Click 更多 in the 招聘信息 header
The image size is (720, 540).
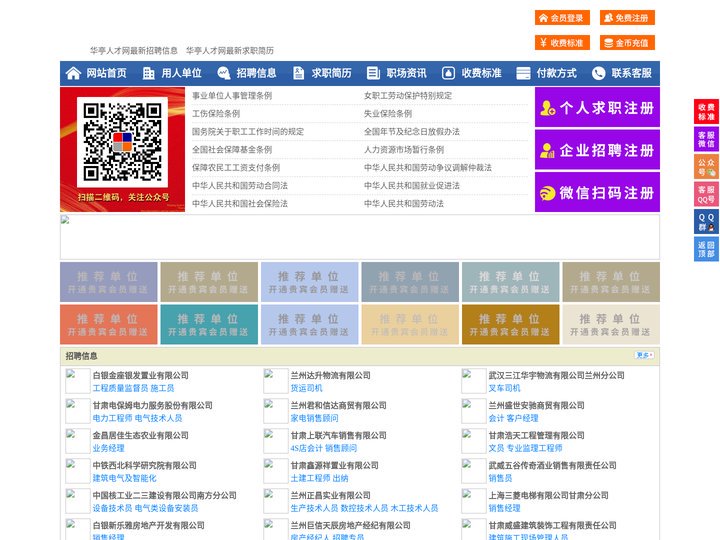click(644, 355)
